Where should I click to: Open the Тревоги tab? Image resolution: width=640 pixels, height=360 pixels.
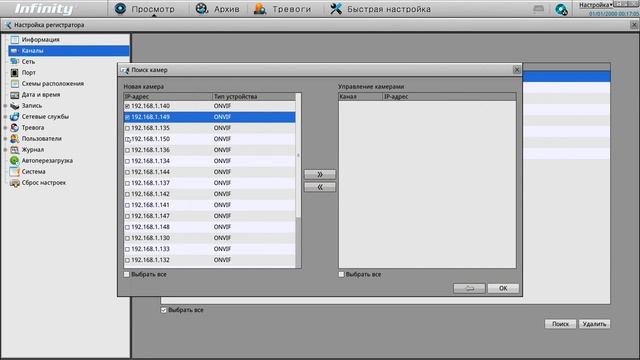point(282,9)
